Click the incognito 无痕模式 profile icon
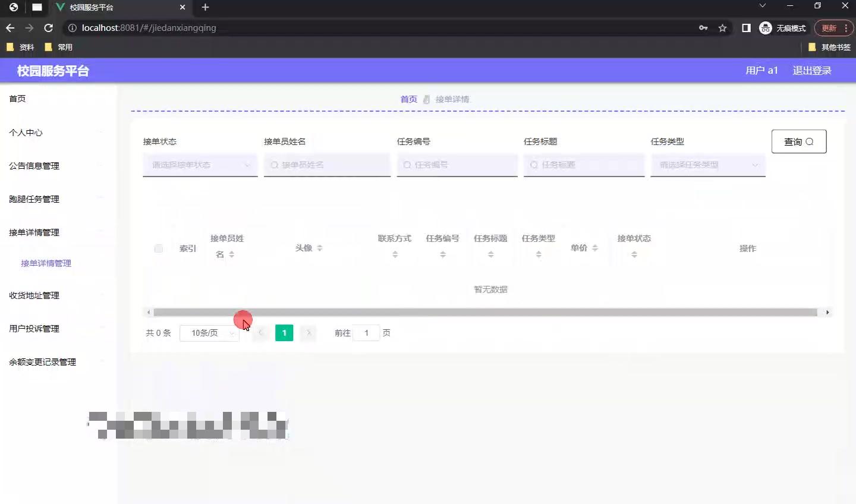 pos(782,28)
